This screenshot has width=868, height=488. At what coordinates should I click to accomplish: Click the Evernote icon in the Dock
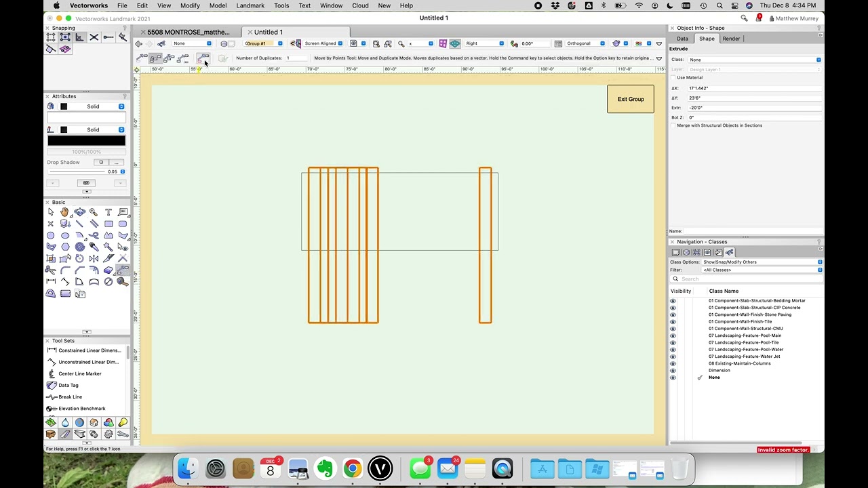point(325,468)
